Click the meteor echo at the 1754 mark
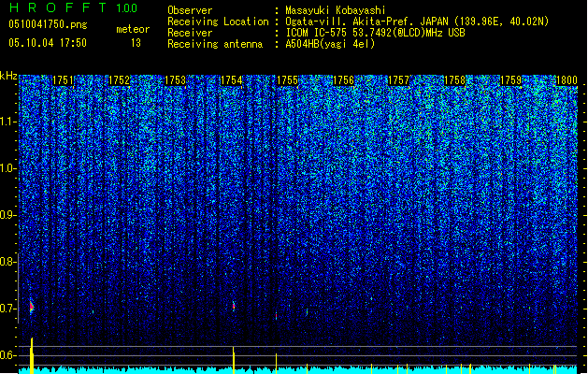 click(x=234, y=306)
